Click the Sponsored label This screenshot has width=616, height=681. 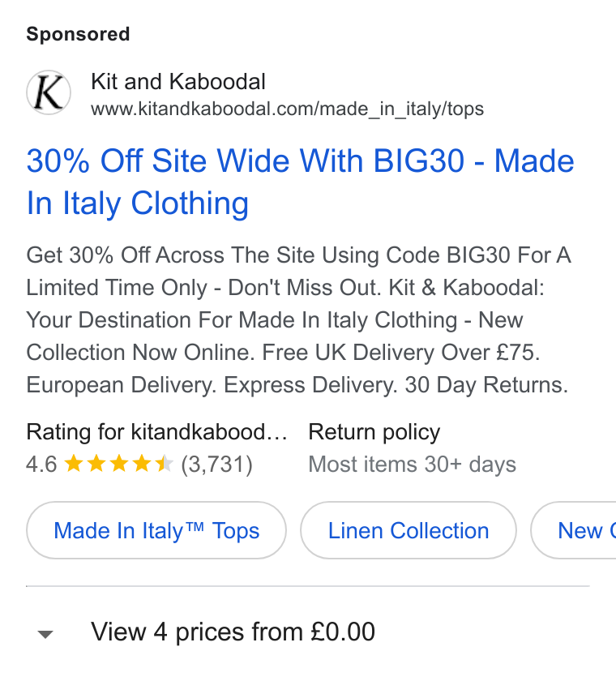point(78,34)
